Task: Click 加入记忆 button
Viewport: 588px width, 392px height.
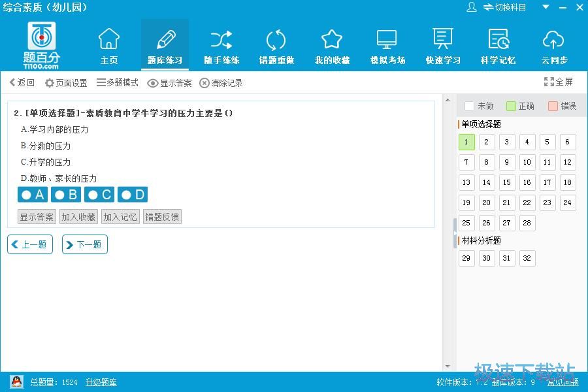Action: 120,217
